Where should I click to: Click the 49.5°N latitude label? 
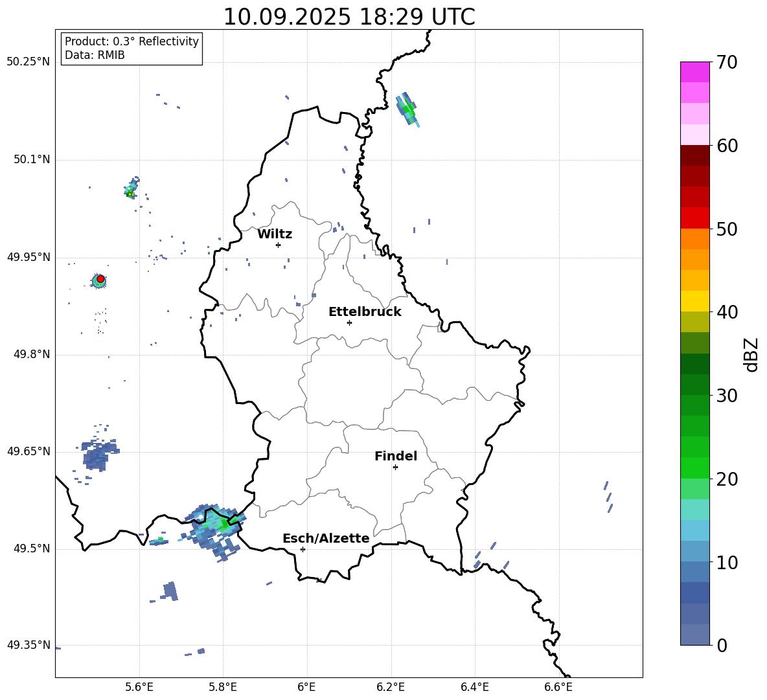[31, 548]
